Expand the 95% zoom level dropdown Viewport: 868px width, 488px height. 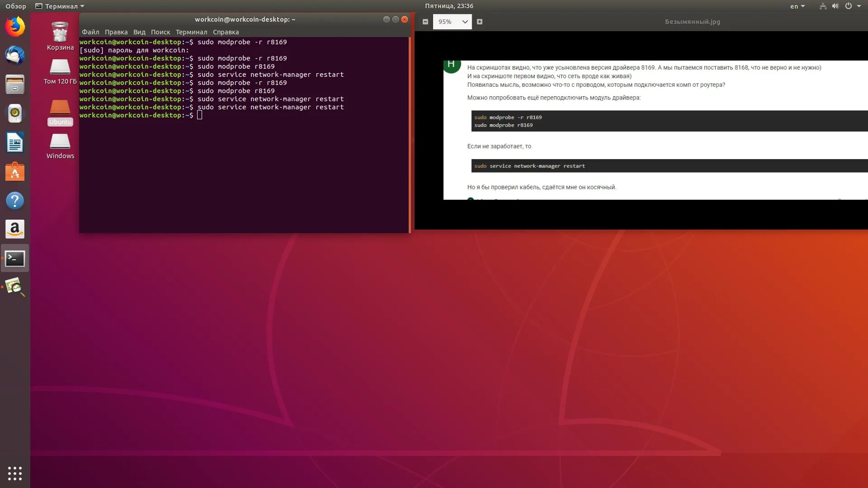464,22
